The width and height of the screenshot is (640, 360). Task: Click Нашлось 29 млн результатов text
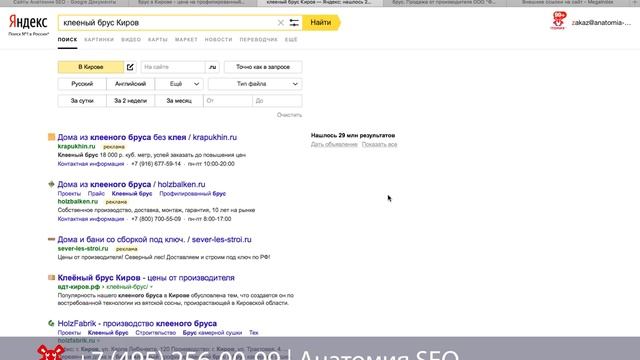click(x=353, y=135)
